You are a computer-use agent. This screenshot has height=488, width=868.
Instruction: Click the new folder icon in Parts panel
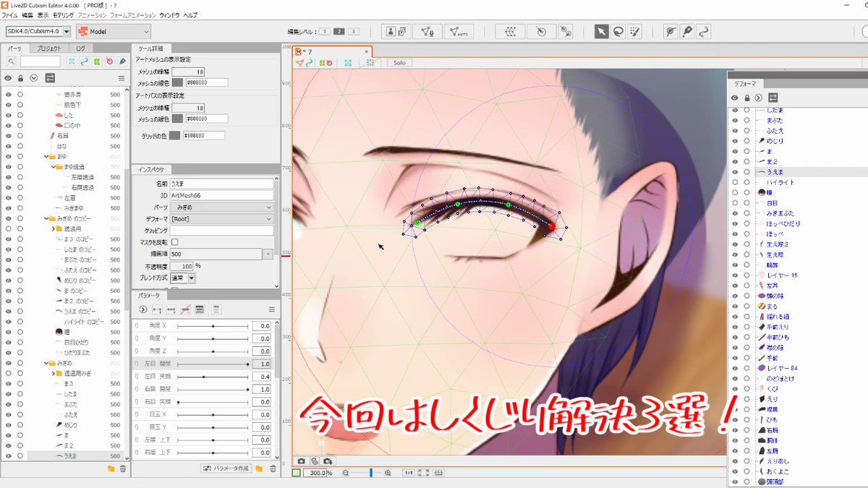[x=111, y=469]
